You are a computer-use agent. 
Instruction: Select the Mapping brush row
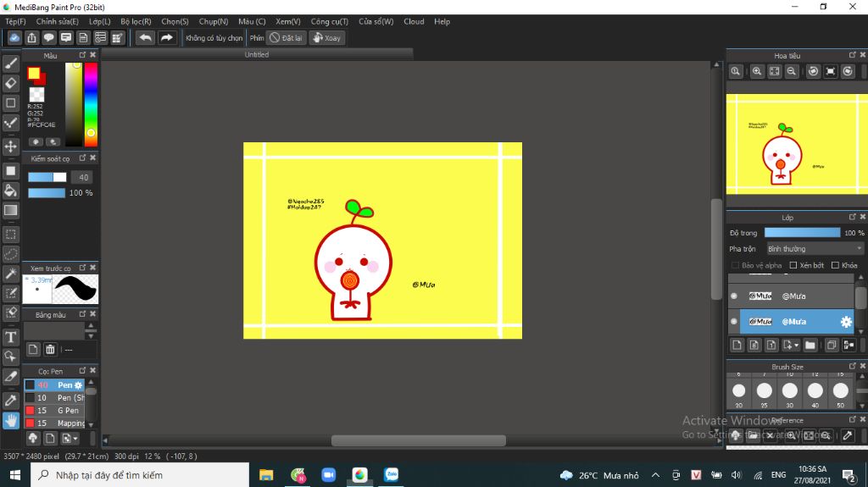pyautogui.click(x=54, y=423)
